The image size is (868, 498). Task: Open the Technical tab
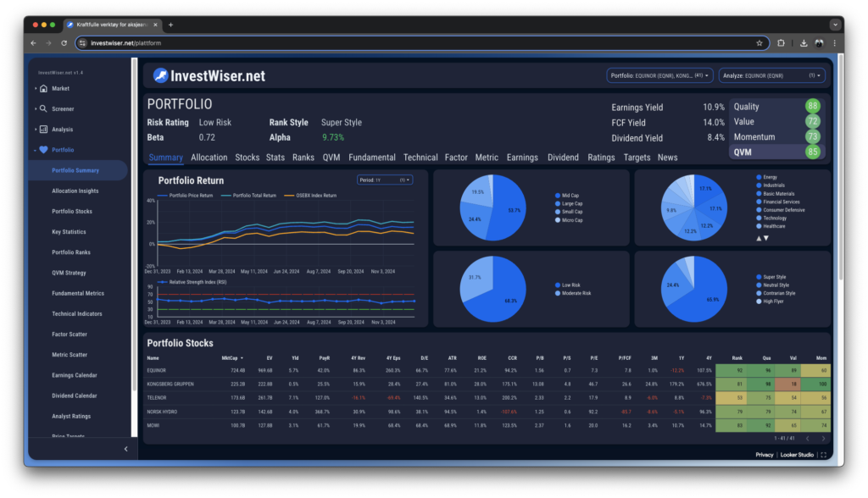(420, 158)
